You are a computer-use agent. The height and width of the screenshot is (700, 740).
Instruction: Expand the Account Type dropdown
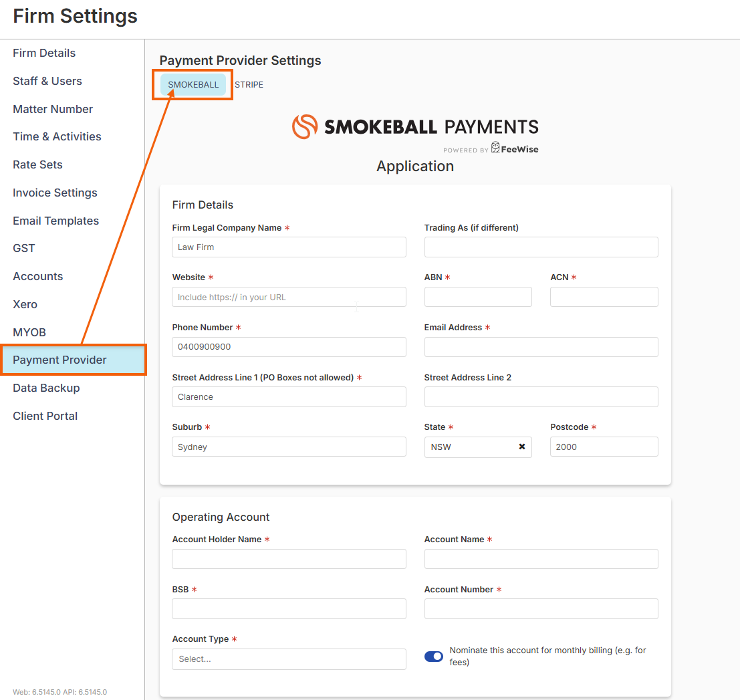tap(289, 659)
